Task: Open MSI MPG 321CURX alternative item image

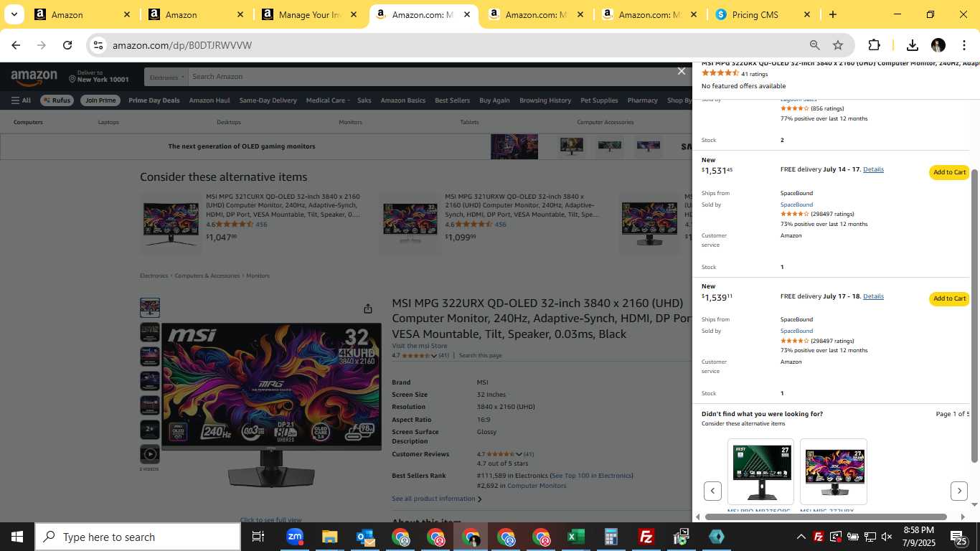Action: pyautogui.click(x=171, y=223)
